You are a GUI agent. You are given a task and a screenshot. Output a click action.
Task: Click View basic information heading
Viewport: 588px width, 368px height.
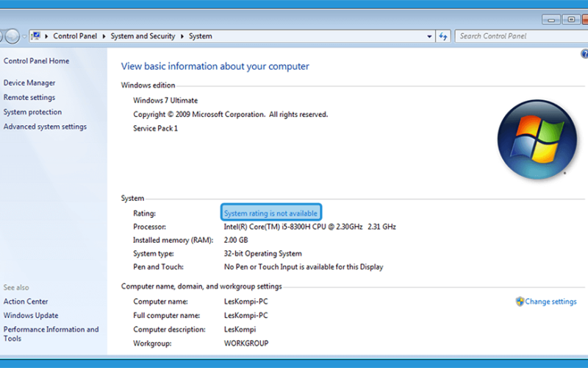click(x=215, y=66)
